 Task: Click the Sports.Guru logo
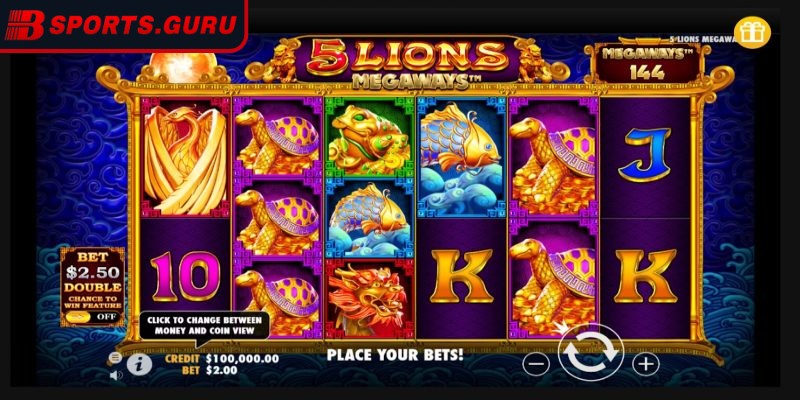[122, 25]
